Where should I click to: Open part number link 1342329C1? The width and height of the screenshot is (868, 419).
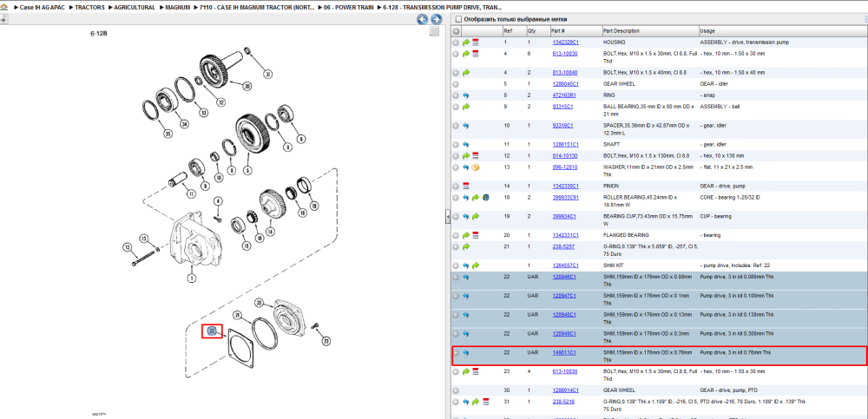565,42
